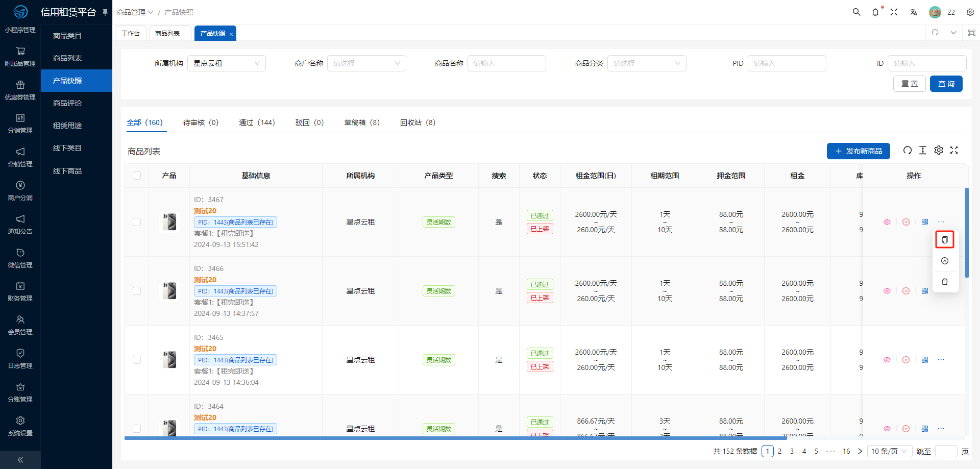View product ID 3466 with eye icon
The image size is (980, 469).
point(887,291)
